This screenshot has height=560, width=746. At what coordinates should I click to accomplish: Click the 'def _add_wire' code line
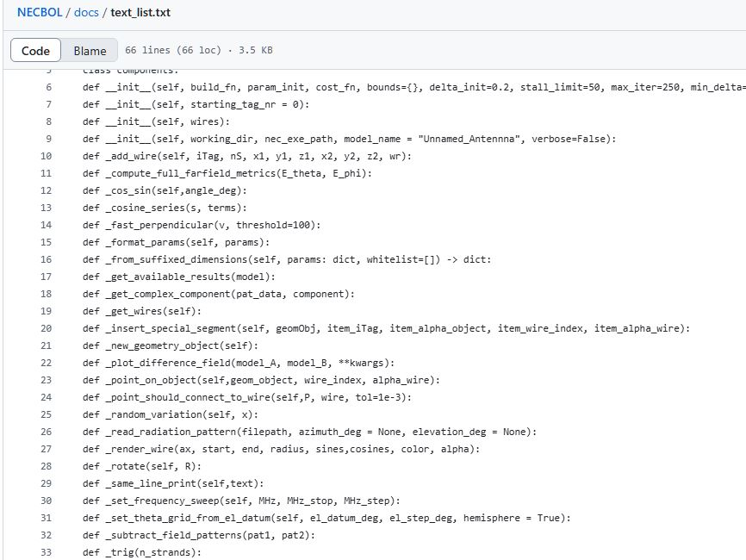pos(247,156)
